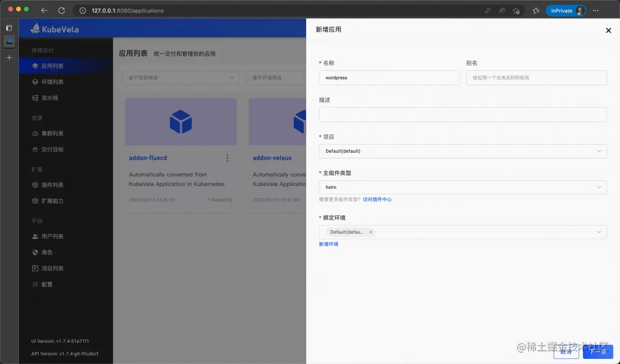The width and height of the screenshot is (620, 364).
Task: Open the 环境列表 sidebar item
Action: [65, 82]
